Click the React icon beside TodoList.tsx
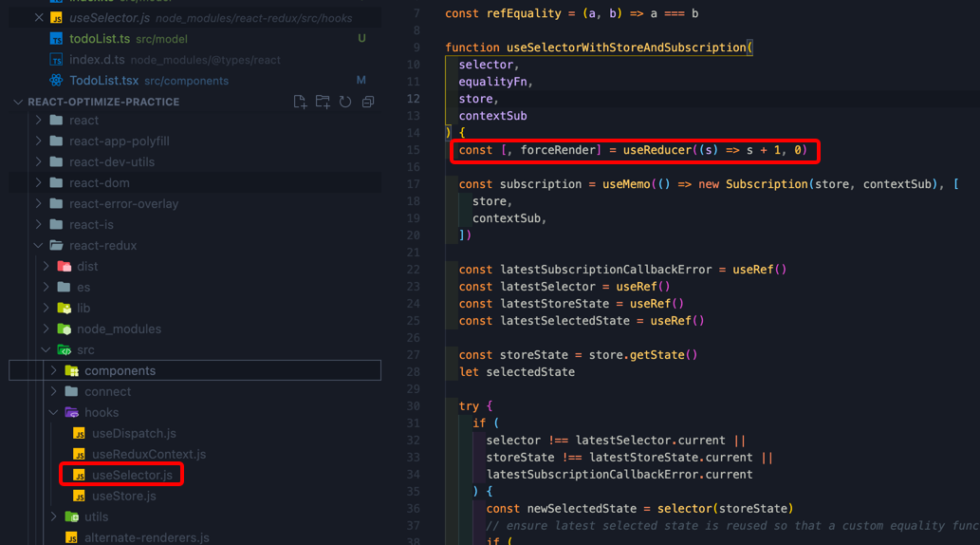 pyautogui.click(x=56, y=80)
